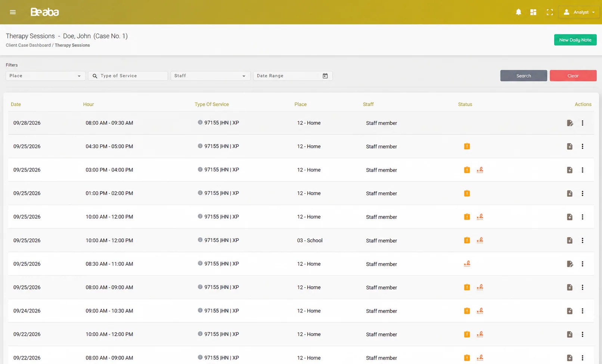The height and width of the screenshot is (364, 602).
Task: Add note for 04:30 PM - 05:00 PM session
Action: [x=570, y=146]
